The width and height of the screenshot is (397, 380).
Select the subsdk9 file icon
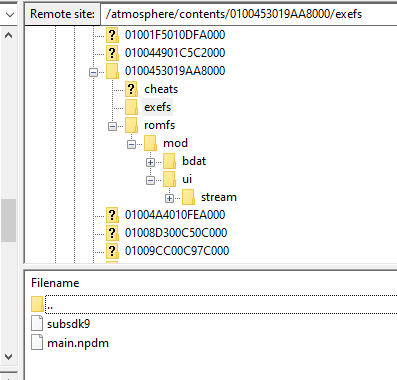(x=37, y=323)
